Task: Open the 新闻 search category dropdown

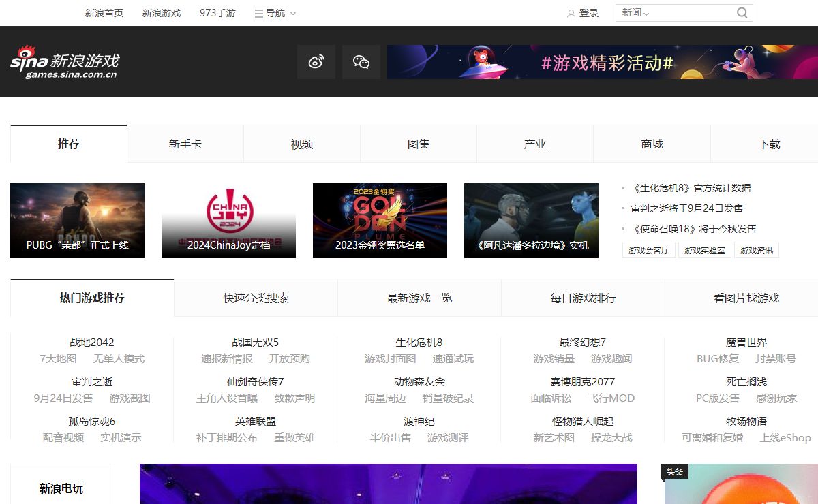Action: (x=635, y=13)
